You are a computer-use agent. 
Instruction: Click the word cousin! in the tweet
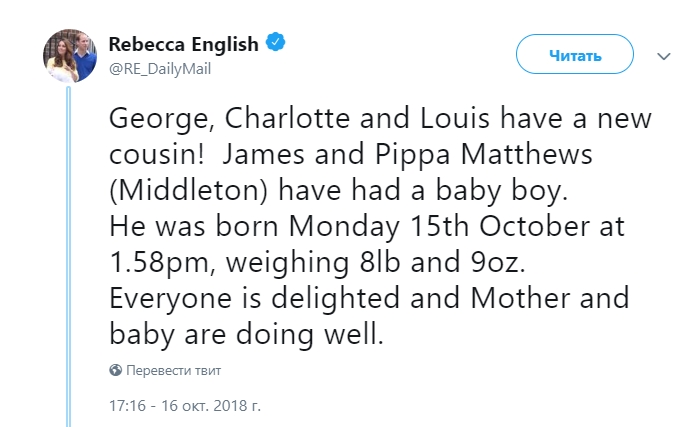point(158,155)
